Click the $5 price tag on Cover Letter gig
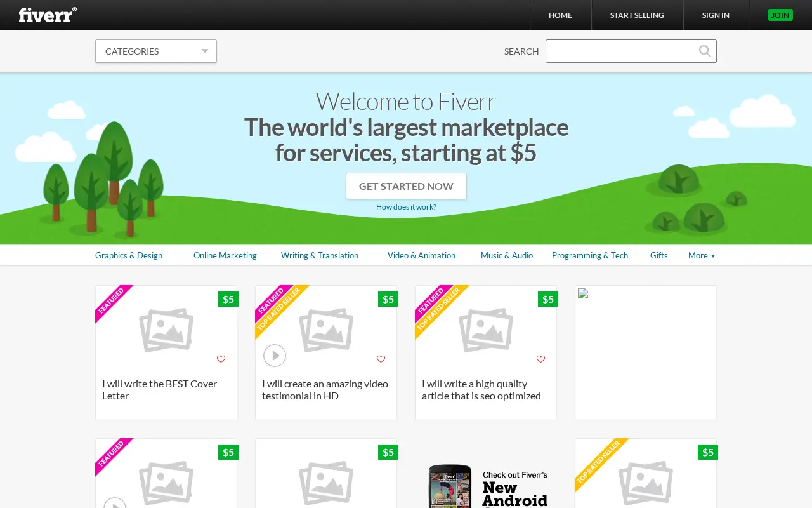The width and height of the screenshot is (812, 508). tap(228, 299)
